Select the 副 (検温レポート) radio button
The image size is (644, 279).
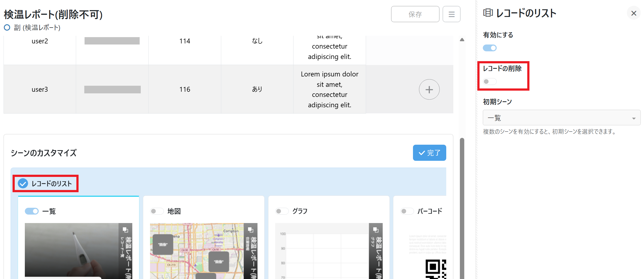(7, 28)
